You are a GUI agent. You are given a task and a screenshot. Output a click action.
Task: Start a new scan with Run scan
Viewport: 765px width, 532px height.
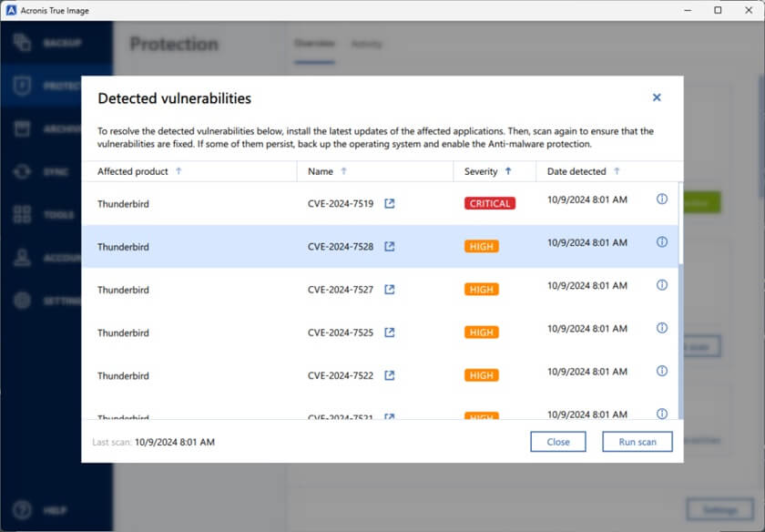pos(637,441)
